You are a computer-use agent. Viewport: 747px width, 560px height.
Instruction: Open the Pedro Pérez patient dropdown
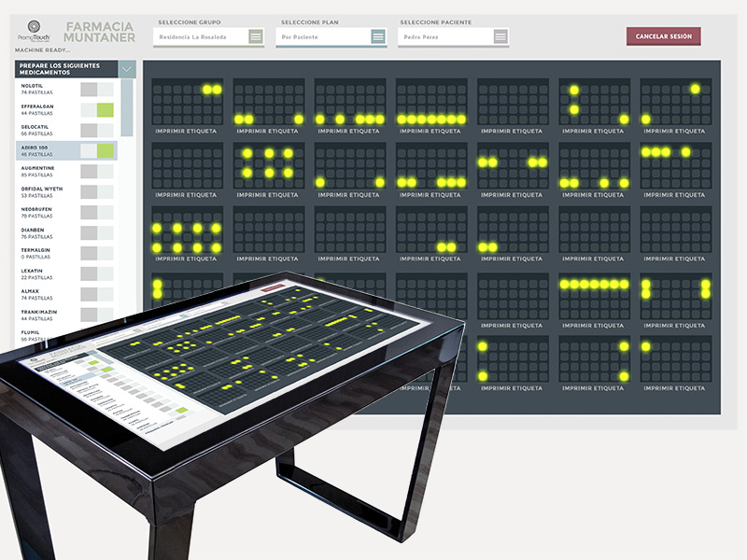(444, 36)
